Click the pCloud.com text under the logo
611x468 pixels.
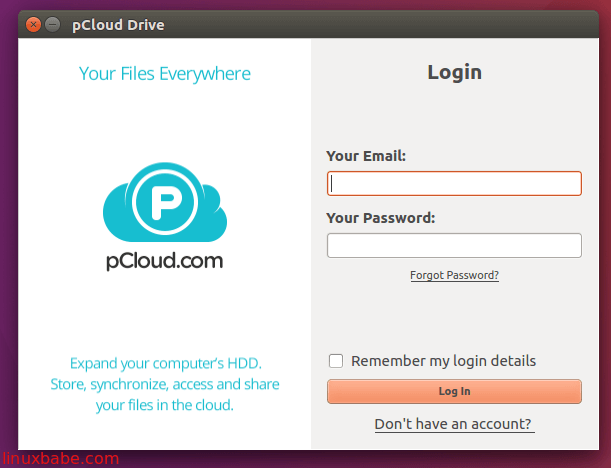point(165,261)
